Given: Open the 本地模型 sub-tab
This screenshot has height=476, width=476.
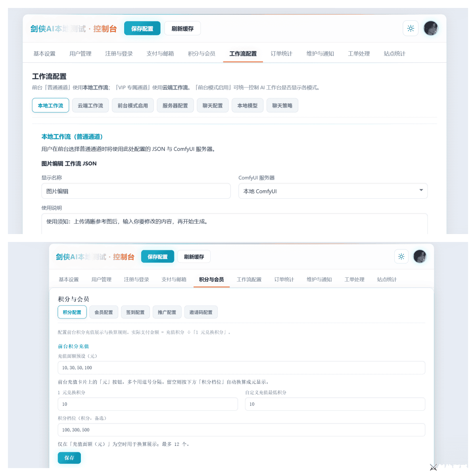Looking at the screenshot, I should point(248,106).
